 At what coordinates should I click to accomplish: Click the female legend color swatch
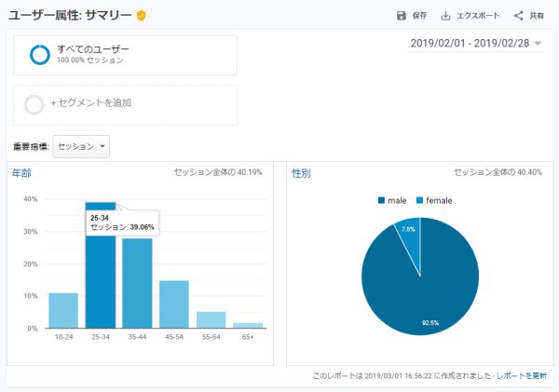tap(419, 200)
